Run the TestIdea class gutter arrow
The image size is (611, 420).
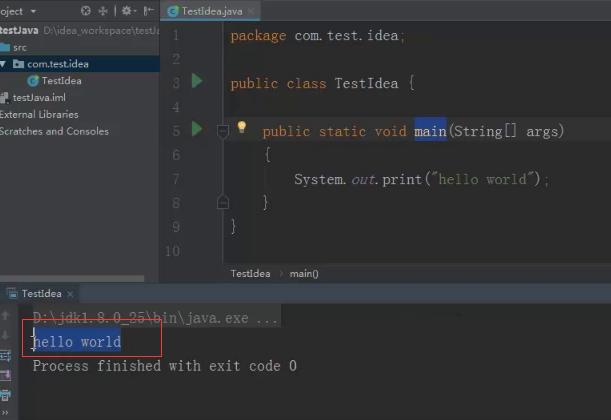[197, 81]
